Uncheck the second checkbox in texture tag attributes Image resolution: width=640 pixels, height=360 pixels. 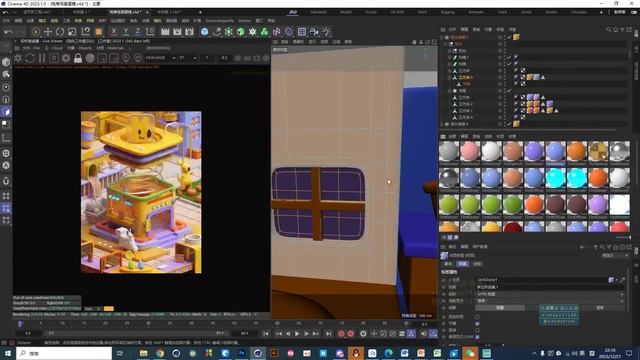(477, 323)
